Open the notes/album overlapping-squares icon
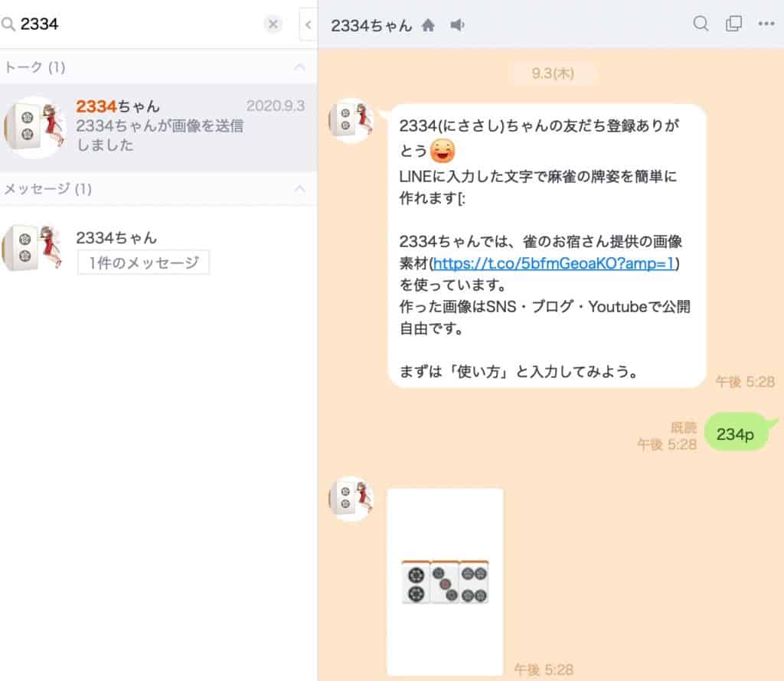 (733, 24)
